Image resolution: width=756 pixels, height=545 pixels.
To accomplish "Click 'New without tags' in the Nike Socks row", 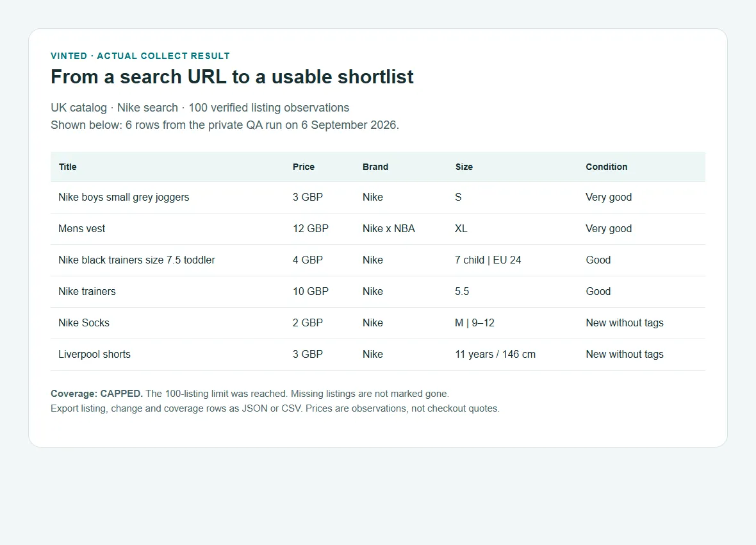I will click(625, 323).
